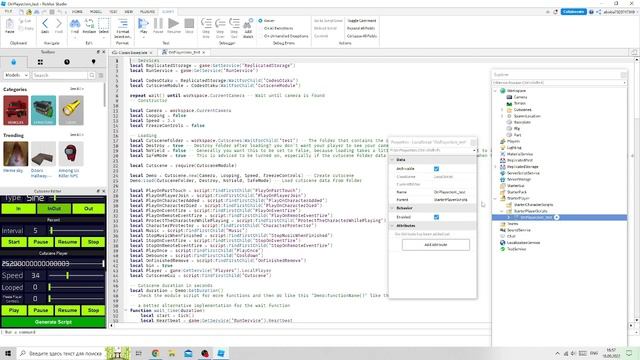This screenshot has height=360, width=640.
Task: Click Add Attribute button in Properties
Action: (x=436, y=244)
